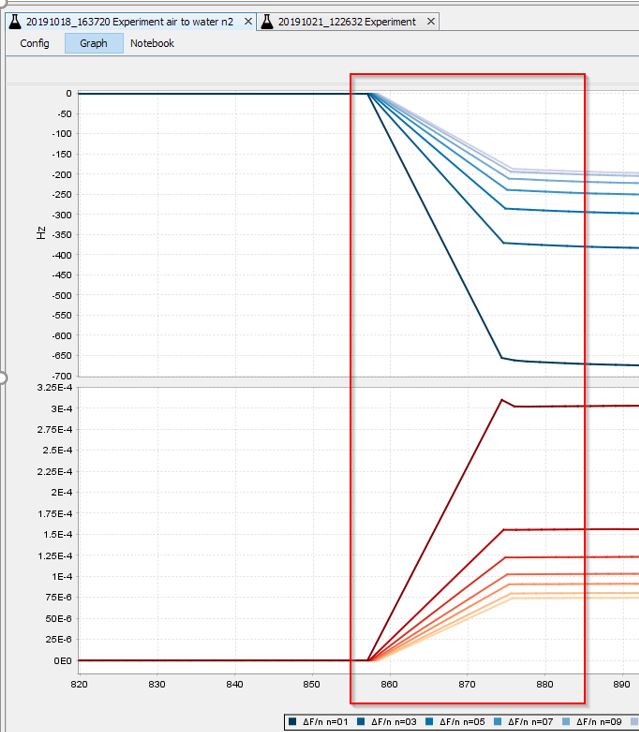This screenshot has width=639, height=732.
Task: Switch to the 20191021_122632 Experiment tab
Action: pyautogui.click(x=347, y=22)
